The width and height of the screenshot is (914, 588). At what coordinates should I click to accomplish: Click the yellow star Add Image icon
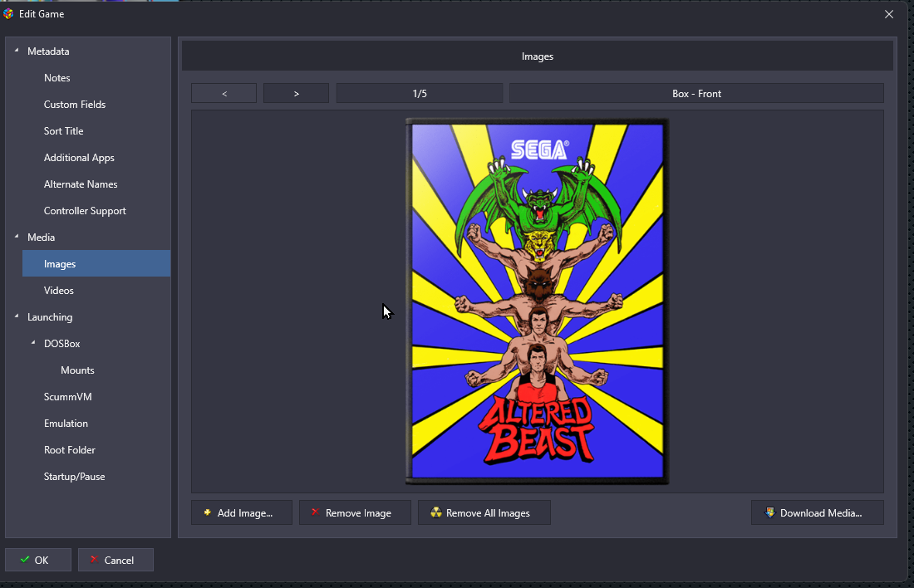[207, 512]
